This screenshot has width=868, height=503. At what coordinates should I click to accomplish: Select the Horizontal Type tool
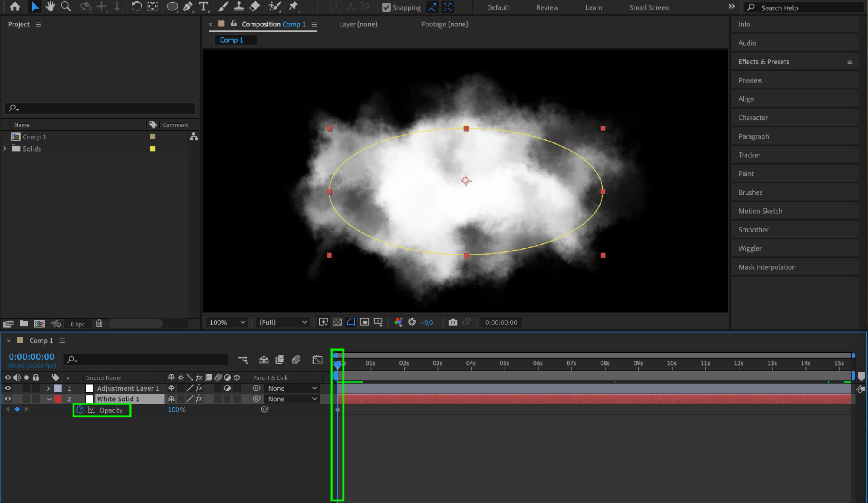[x=203, y=7]
